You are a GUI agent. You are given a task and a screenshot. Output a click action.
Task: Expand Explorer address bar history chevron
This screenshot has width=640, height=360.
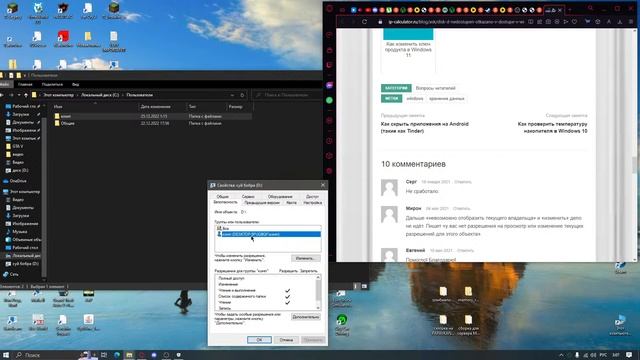pyautogui.click(x=232, y=95)
